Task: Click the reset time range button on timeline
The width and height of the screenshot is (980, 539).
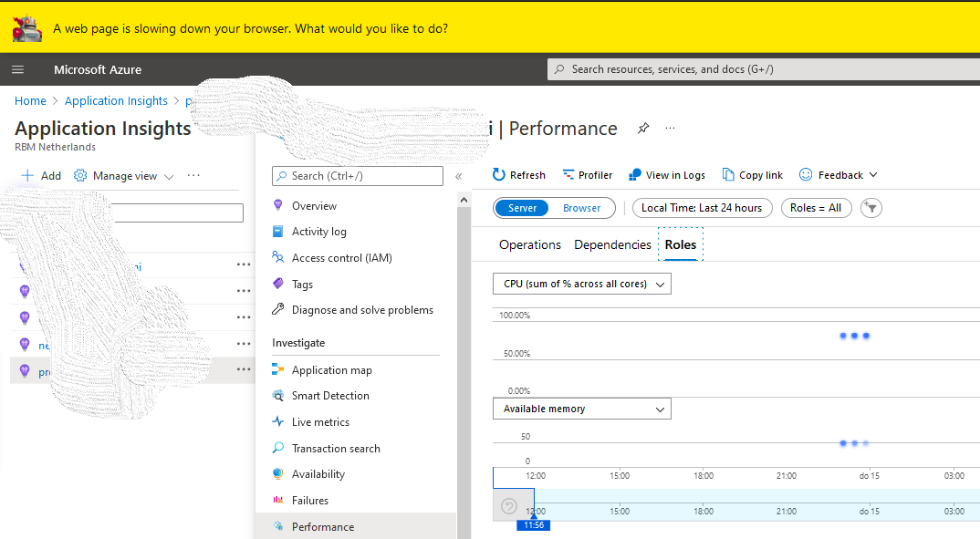Action: point(509,506)
